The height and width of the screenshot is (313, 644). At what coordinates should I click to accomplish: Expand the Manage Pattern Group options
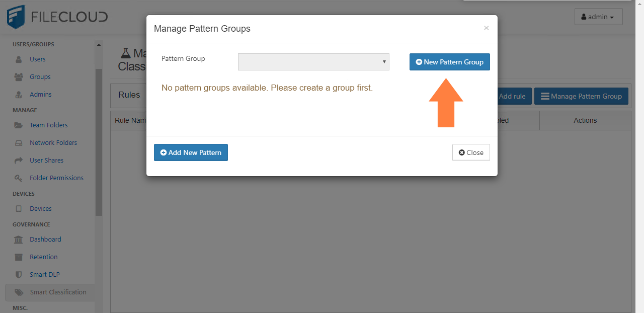tap(581, 96)
